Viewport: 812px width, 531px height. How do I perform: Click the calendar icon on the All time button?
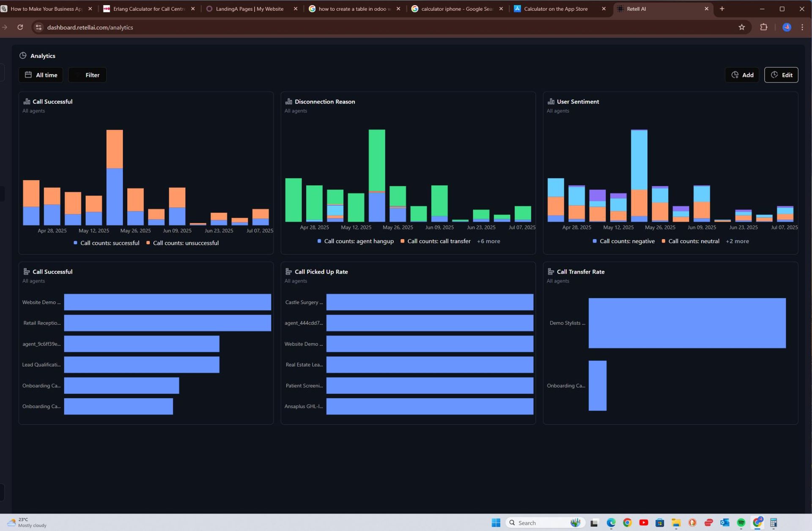click(x=28, y=74)
